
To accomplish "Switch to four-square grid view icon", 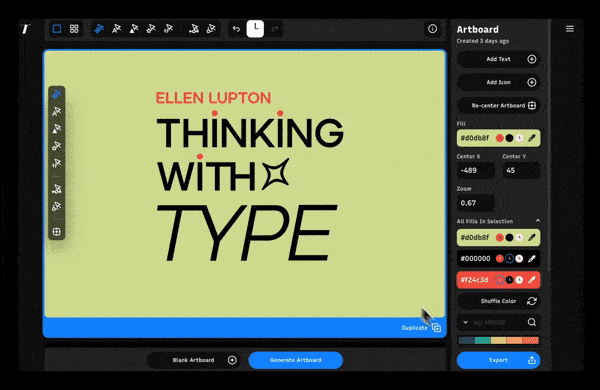I will click(74, 29).
